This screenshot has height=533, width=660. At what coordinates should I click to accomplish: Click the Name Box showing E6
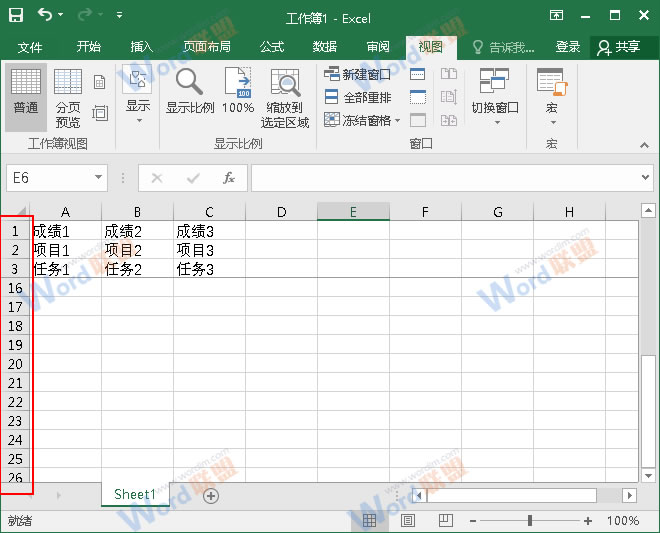pyautogui.click(x=50, y=178)
